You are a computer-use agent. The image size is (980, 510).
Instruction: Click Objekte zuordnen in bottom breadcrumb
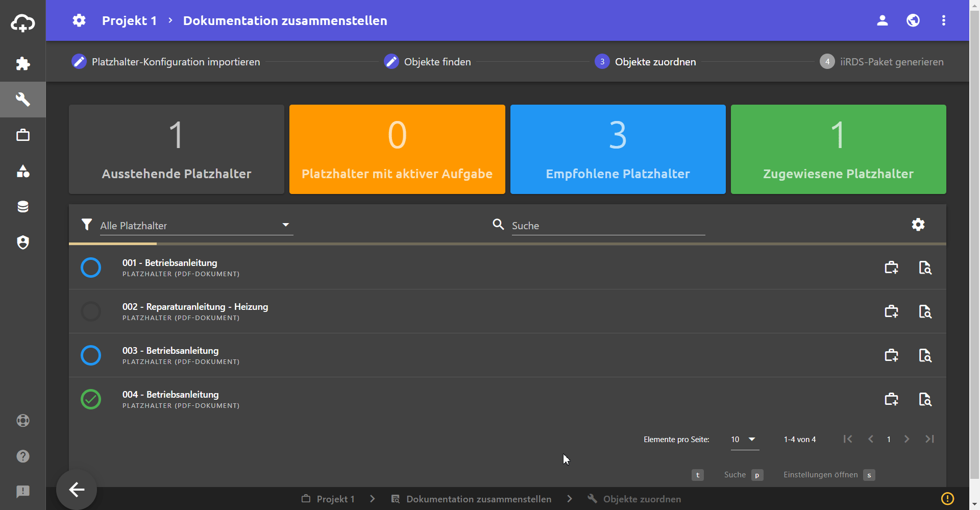(x=634, y=499)
